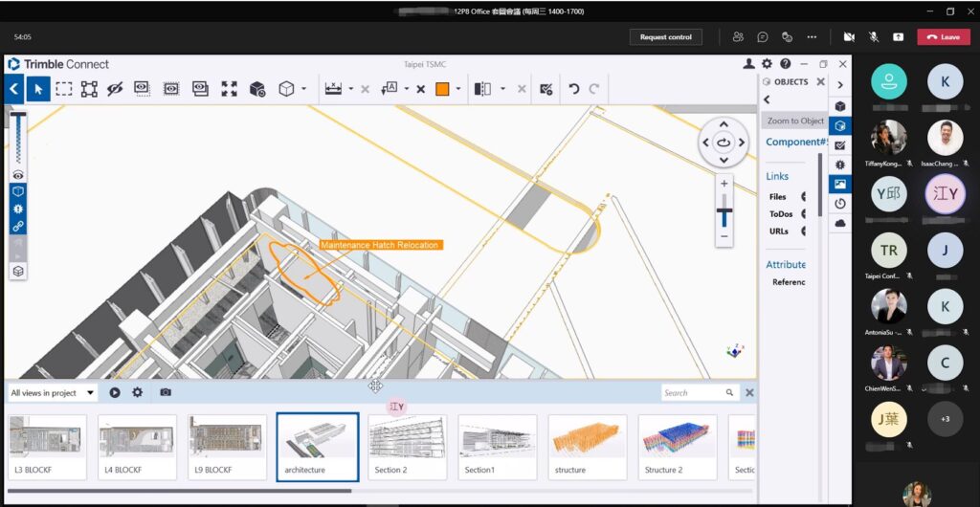Open the Trimble Connect help icon
This screenshot has width=980, height=507.
point(785,64)
